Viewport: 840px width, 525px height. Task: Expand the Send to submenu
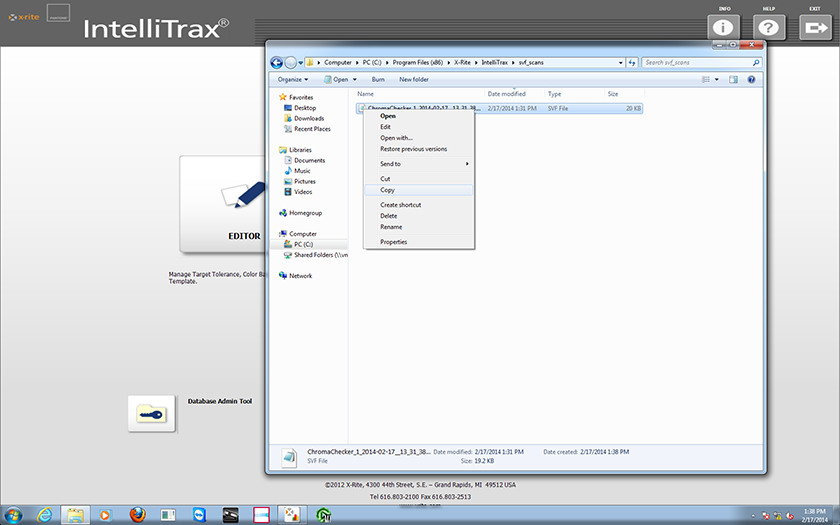pyautogui.click(x=418, y=164)
